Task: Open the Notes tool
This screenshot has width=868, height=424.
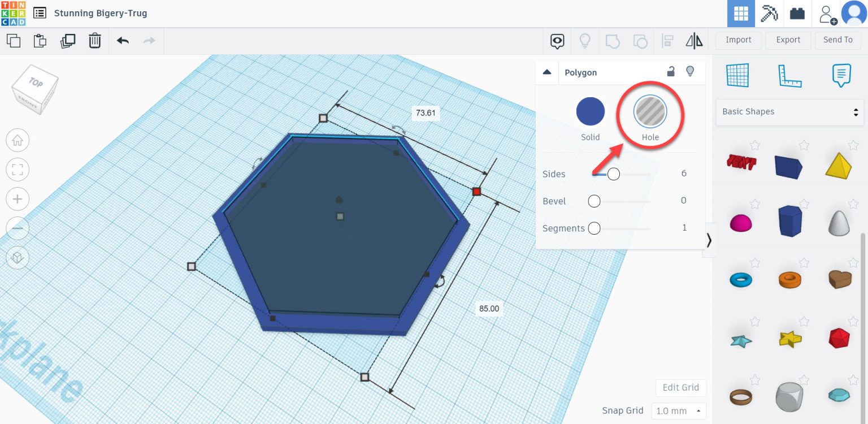Action: pos(841,74)
